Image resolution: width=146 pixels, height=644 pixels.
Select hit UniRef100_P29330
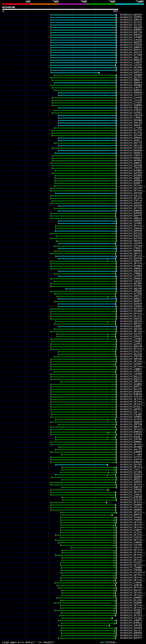[131, 537]
